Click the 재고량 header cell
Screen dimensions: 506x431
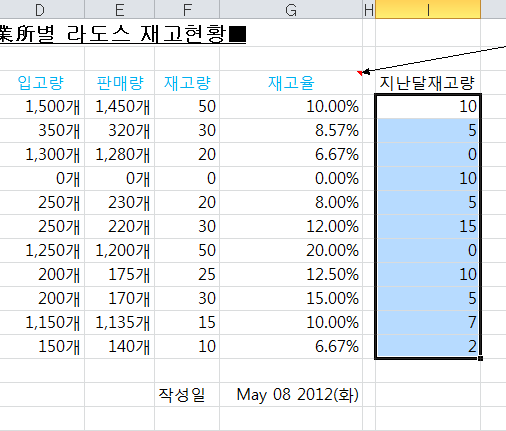[x=187, y=83]
